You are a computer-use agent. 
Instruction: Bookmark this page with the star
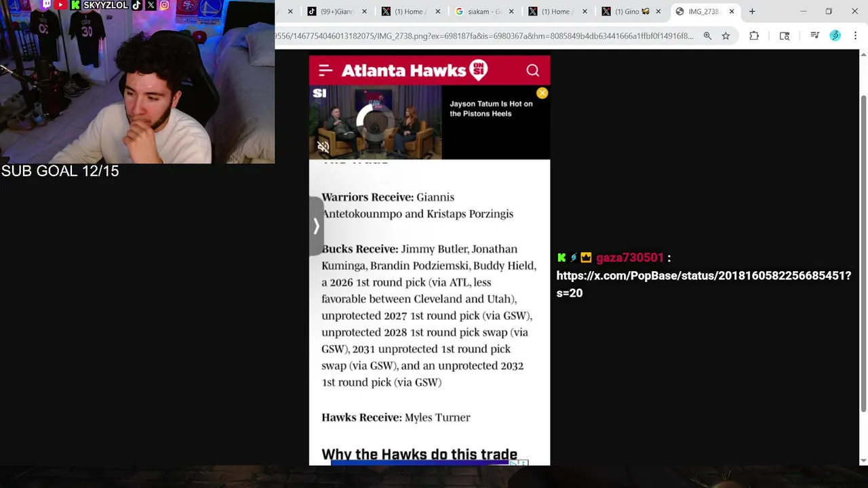[x=726, y=36]
